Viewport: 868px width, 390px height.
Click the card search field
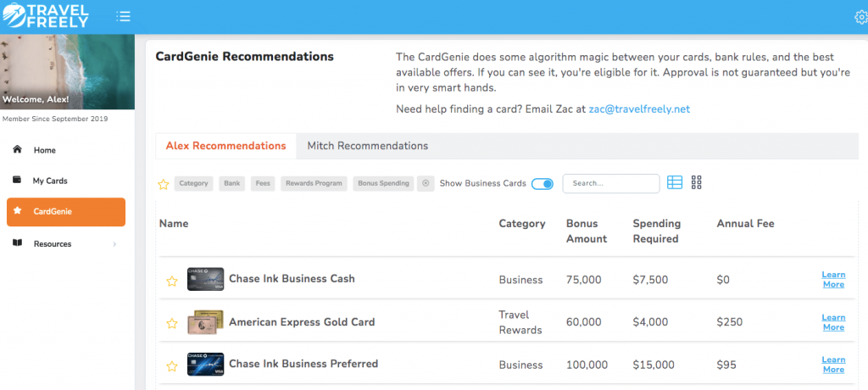[610, 183]
